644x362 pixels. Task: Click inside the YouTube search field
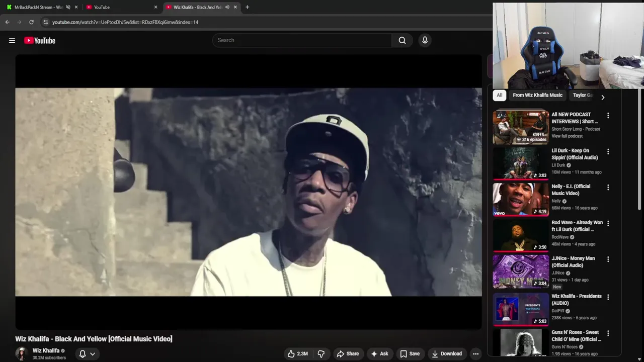click(302, 40)
